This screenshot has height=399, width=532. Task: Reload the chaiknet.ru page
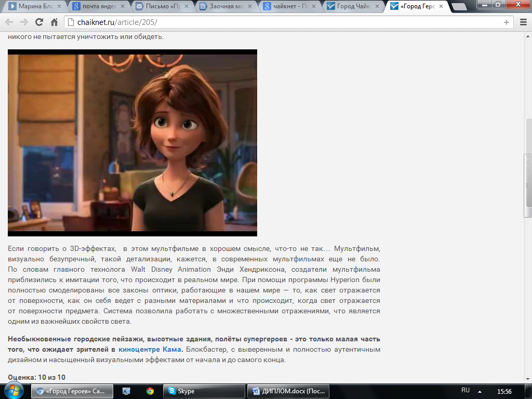[x=39, y=22]
